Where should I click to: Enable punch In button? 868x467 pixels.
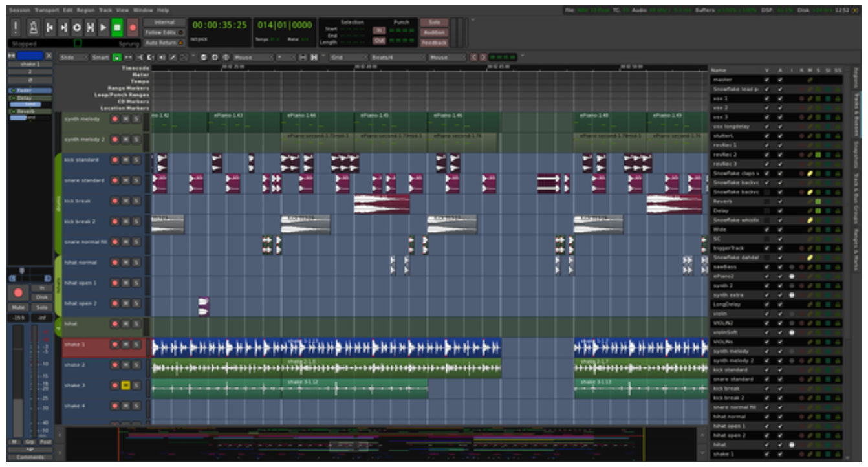point(380,30)
